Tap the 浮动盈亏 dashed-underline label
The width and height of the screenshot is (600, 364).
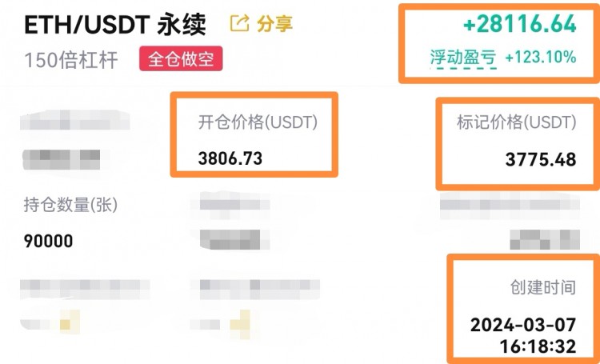463,58
